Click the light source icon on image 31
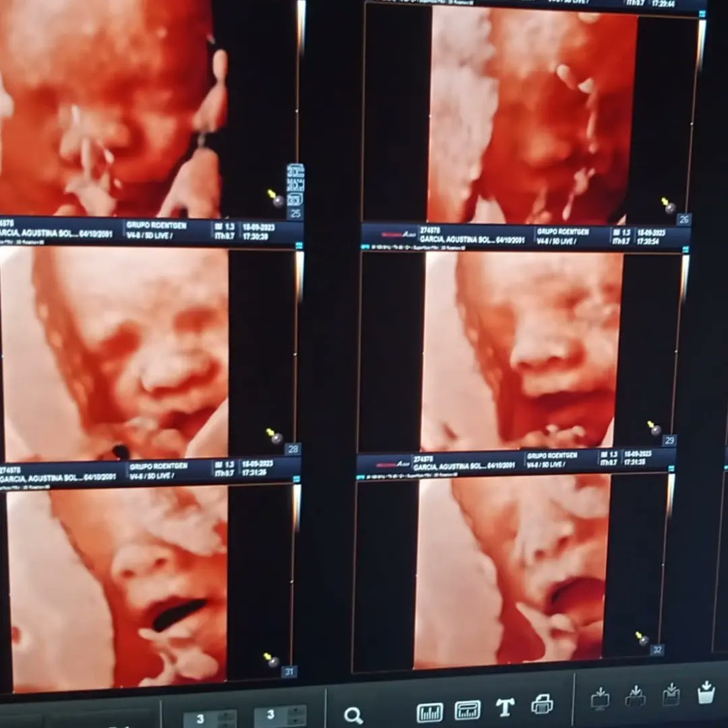Image resolution: width=728 pixels, height=728 pixels. [x=271, y=660]
